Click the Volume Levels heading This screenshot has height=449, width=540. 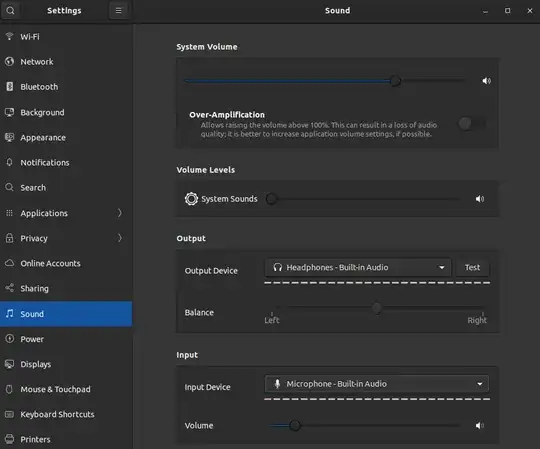tap(206, 170)
